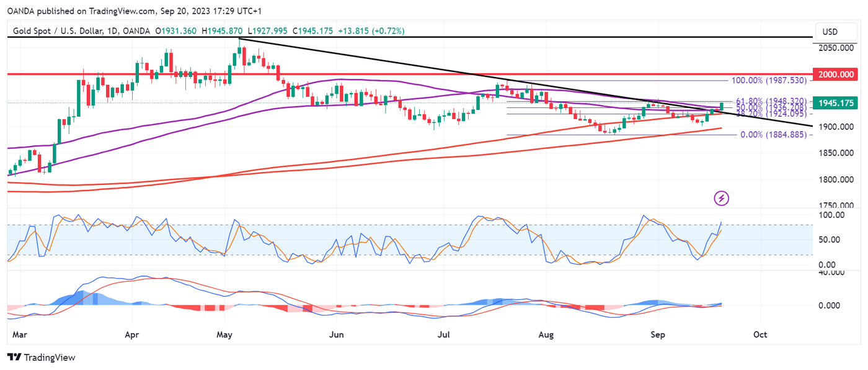Click the purple lightning bolt icon
The height and width of the screenshot is (370, 868).
click(722, 198)
